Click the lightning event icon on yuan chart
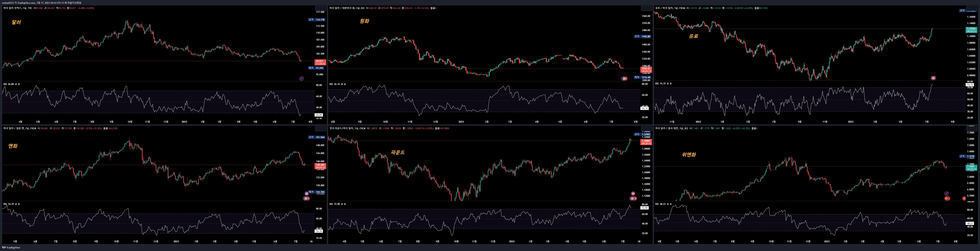Image resolution: width=980 pixels, height=251 pixels. point(946,194)
